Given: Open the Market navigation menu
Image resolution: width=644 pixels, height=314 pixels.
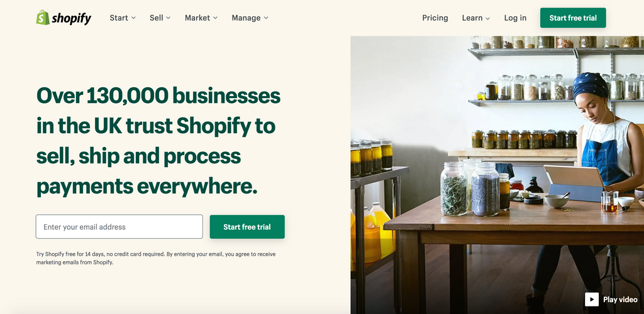Looking at the screenshot, I should point(197,18).
